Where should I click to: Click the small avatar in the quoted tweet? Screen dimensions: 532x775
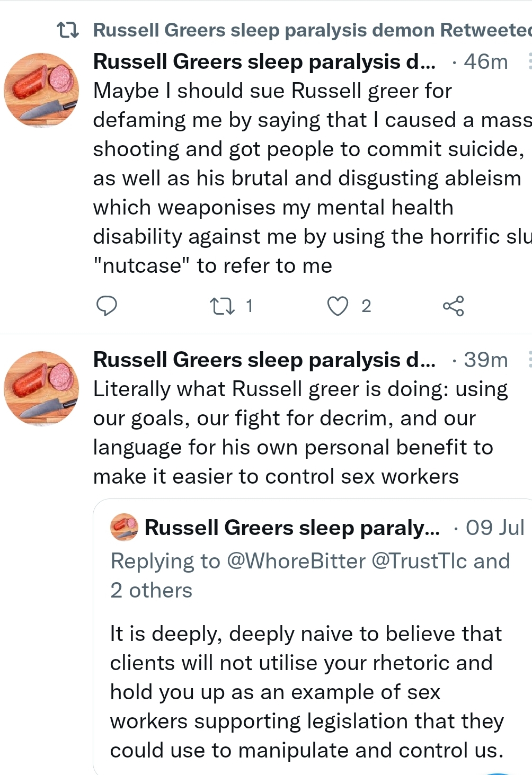click(x=124, y=527)
